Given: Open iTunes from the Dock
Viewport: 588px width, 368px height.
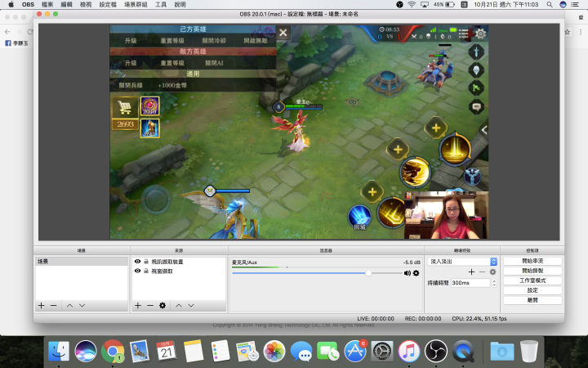Looking at the screenshot, I should pyautogui.click(x=409, y=351).
